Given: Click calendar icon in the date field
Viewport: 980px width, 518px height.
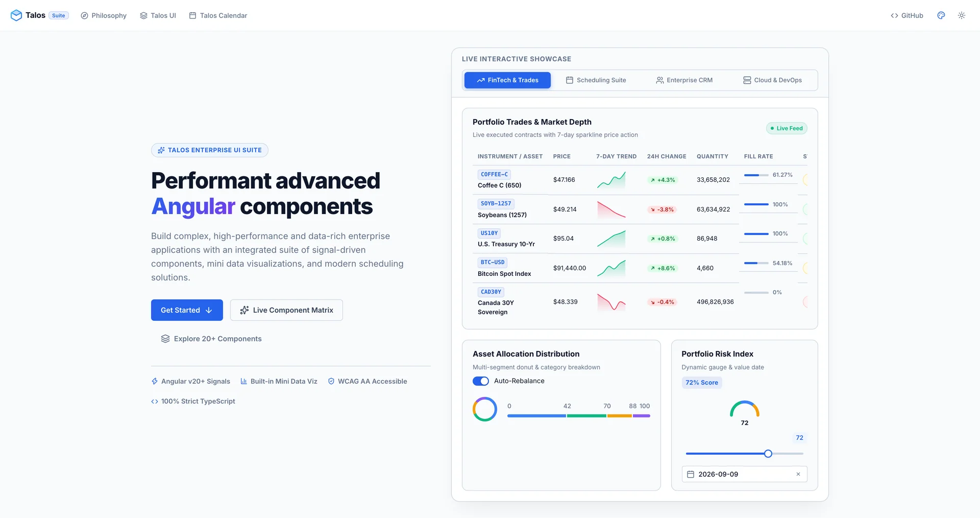Looking at the screenshot, I should [691, 474].
